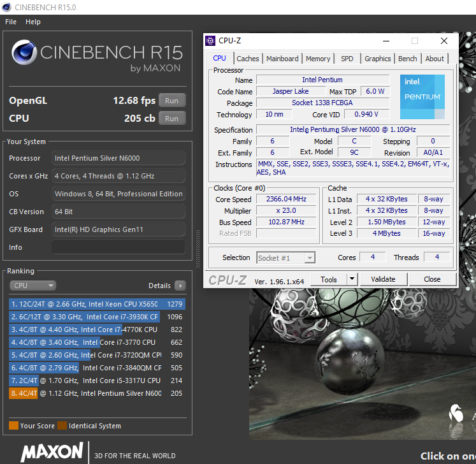Click the Package value Socket 1338 FCBGA
This screenshot has width=476, height=464.
[x=322, y=103]
